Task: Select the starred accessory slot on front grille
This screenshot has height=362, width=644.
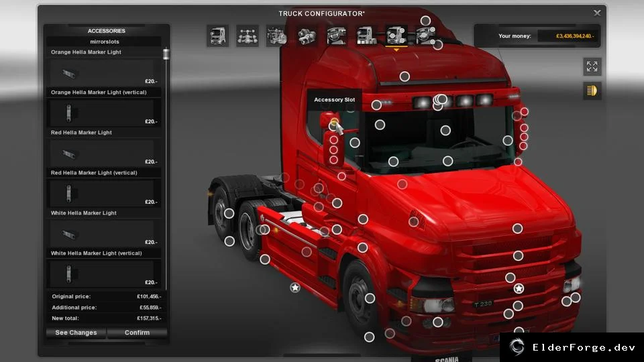Action: [x=519, y=288]
